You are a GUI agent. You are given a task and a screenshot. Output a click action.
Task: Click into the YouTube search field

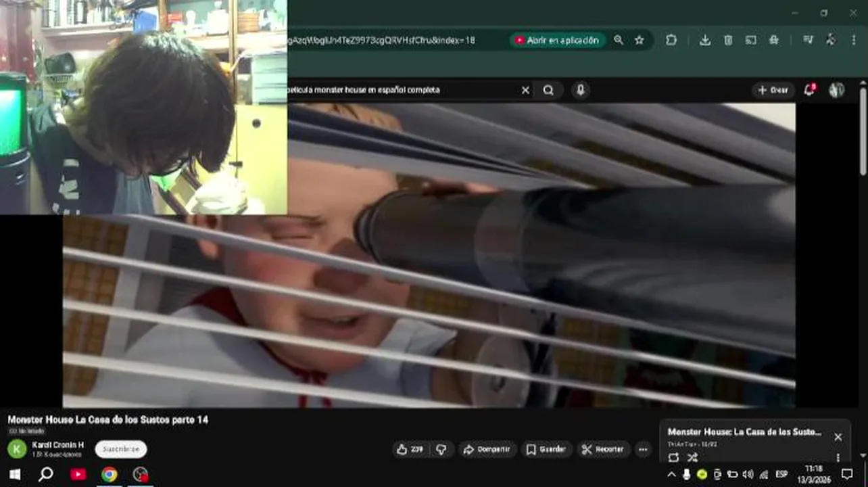pyautogui.click(x=402, y=90)
